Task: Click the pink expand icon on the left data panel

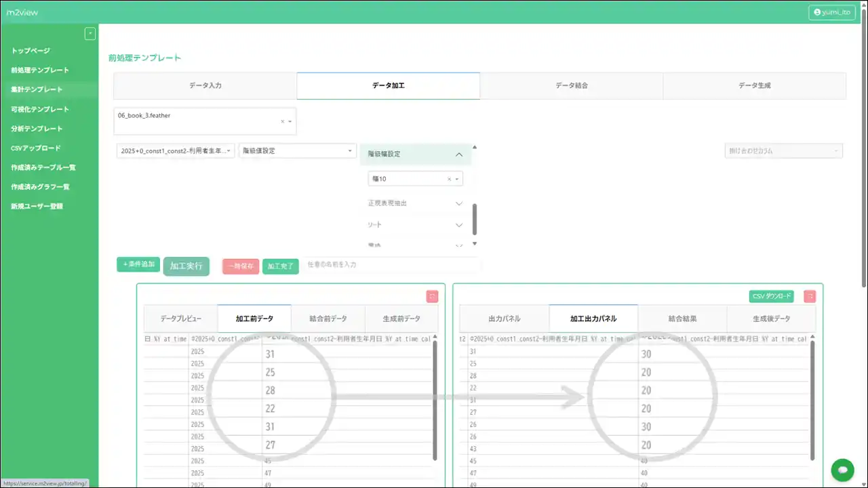Action: point(432,296)
